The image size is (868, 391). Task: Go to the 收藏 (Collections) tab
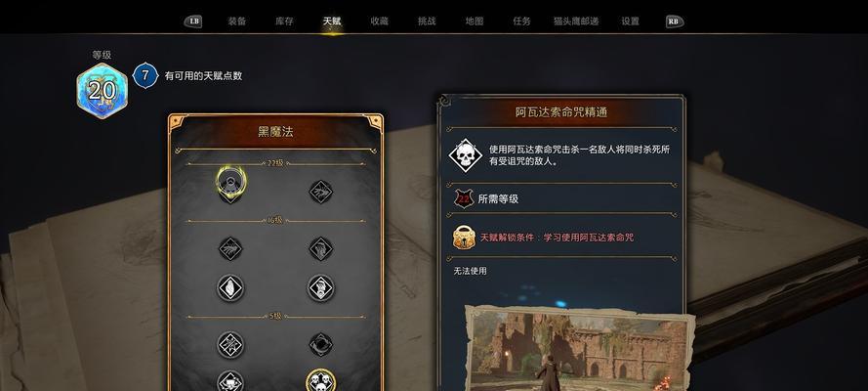[379, 22]
